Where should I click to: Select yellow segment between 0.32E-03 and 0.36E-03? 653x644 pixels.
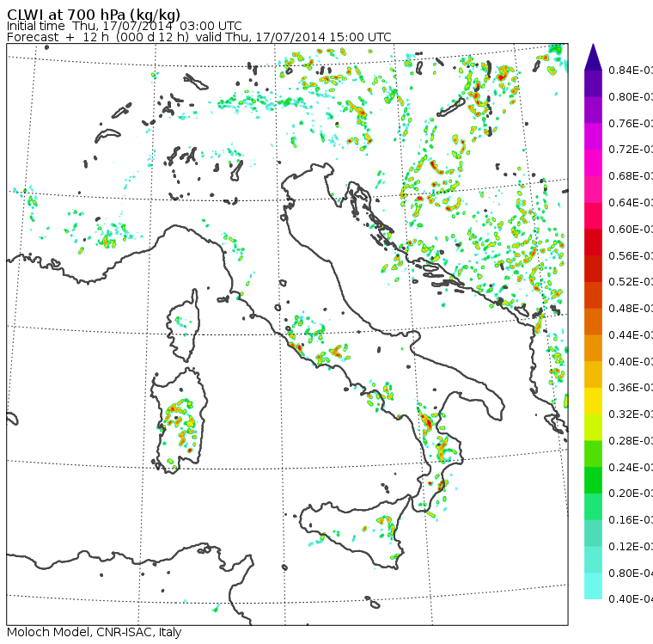point(594,401)
